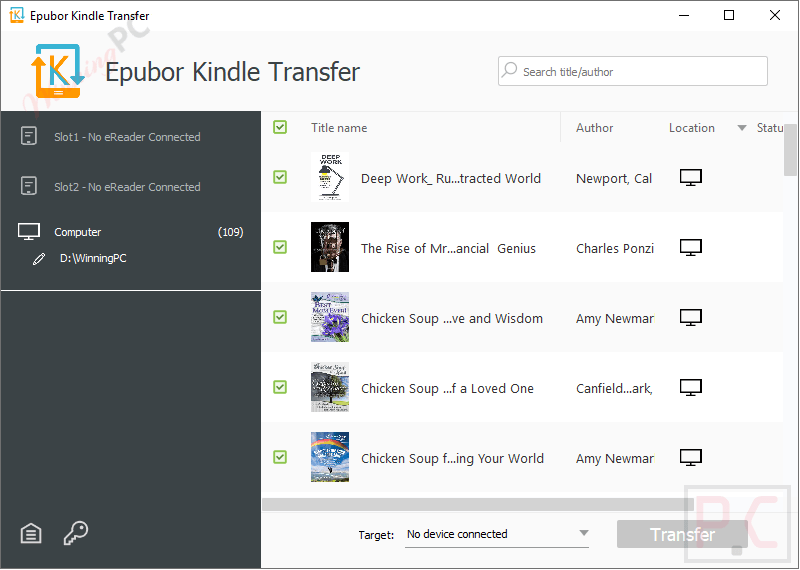800x570 pixels.
Task: Select title 'Chicken Soup f...ing Your World'
Action: [x=452, y=458]
